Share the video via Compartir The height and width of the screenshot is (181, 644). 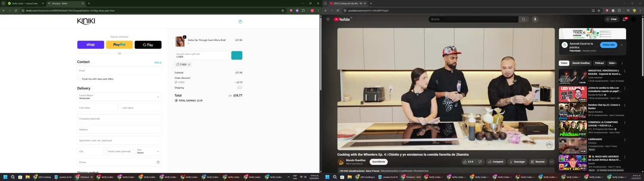tap(495, 162)
